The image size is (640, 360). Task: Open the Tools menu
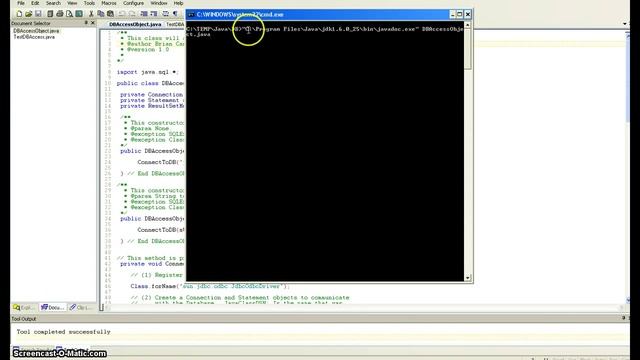[x=89, y=3]
